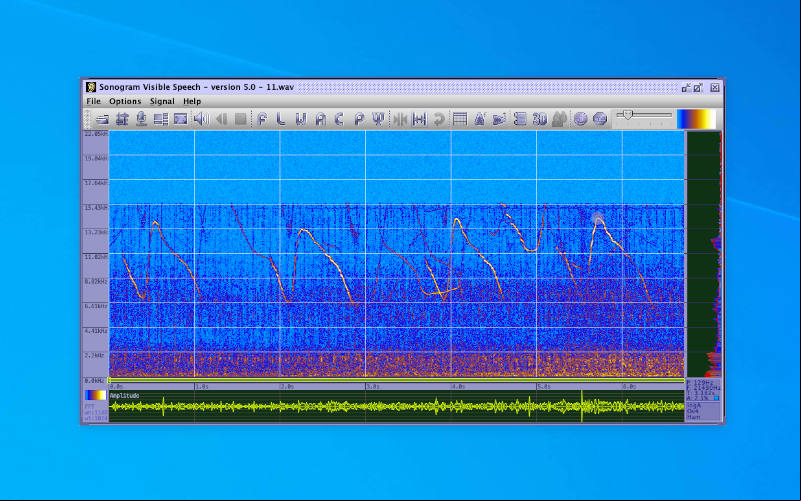Open the 3D view icon
Image resolution: width=801 pixels, height=501 pixels.
539,120
